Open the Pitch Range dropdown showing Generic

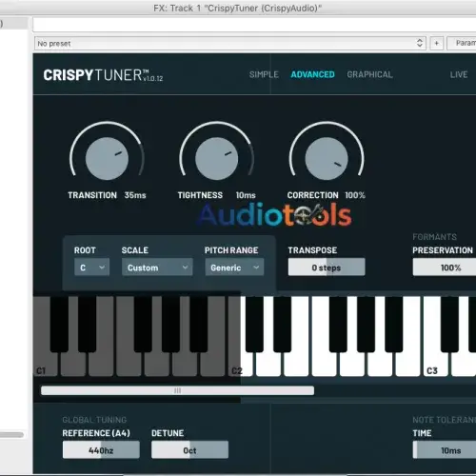(x=234, y=268)
